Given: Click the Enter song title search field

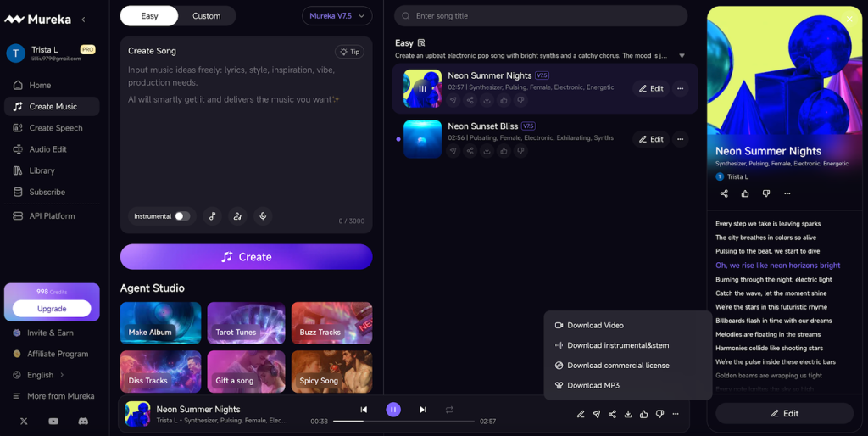Looking at the screenshot, I should (541, 16).
